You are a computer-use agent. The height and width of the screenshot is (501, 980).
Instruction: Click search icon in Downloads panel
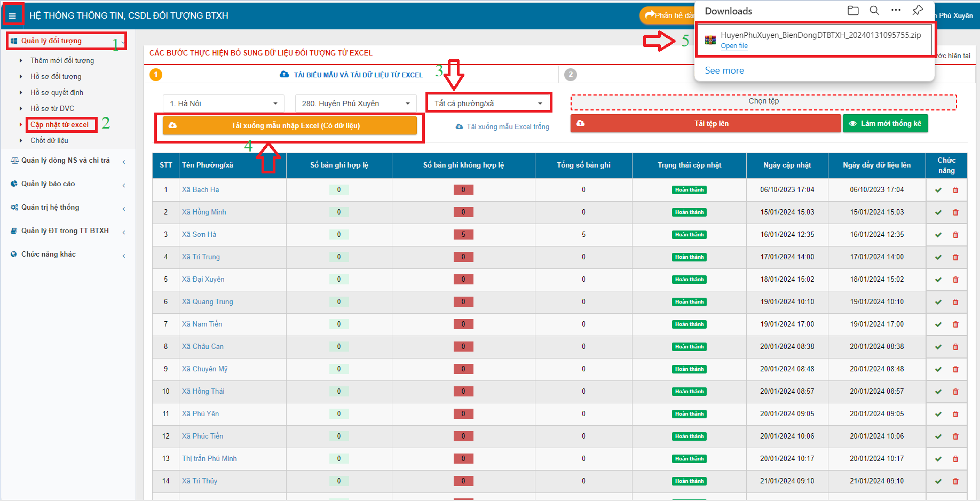[874, 11]
